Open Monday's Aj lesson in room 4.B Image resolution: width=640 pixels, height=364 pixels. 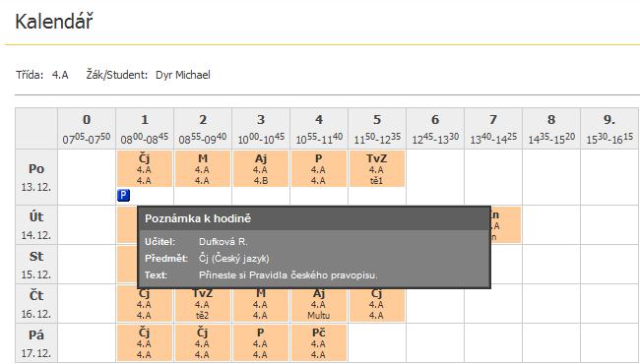(260, 169)
